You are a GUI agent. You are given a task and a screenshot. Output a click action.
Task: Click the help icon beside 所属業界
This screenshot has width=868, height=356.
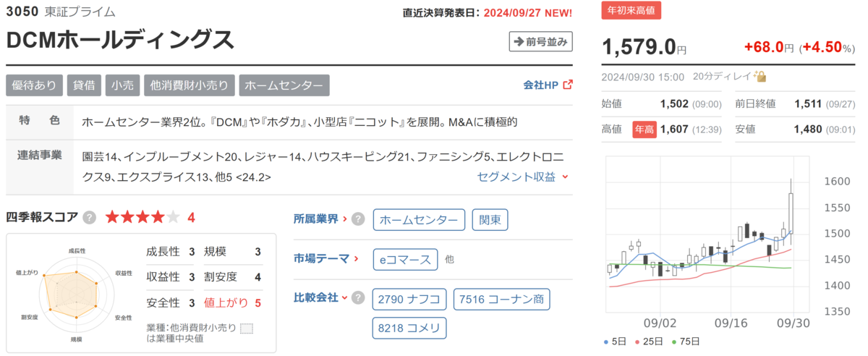point(357,219)
